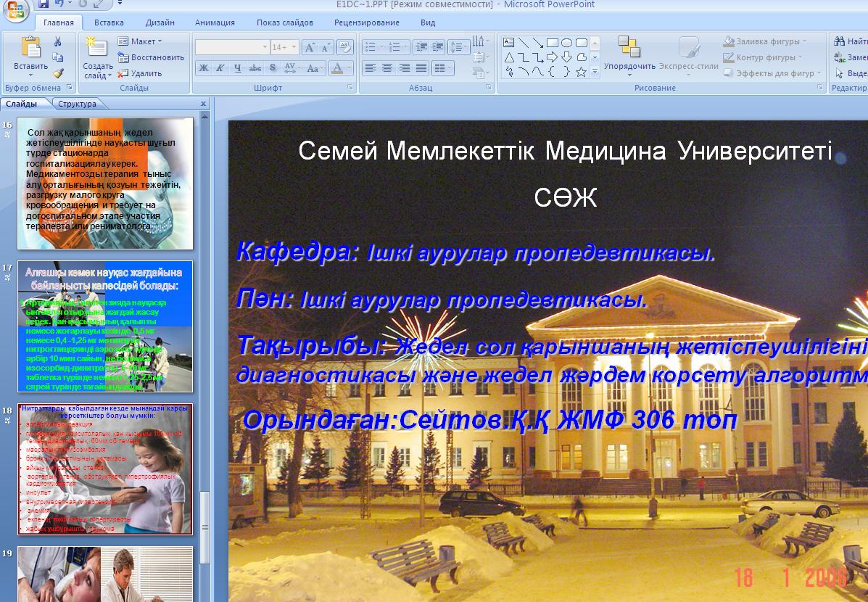The width and height of the screenshot is (868, 602).
Task: Switch to the Анимация tab
Action: click(215, 22)
